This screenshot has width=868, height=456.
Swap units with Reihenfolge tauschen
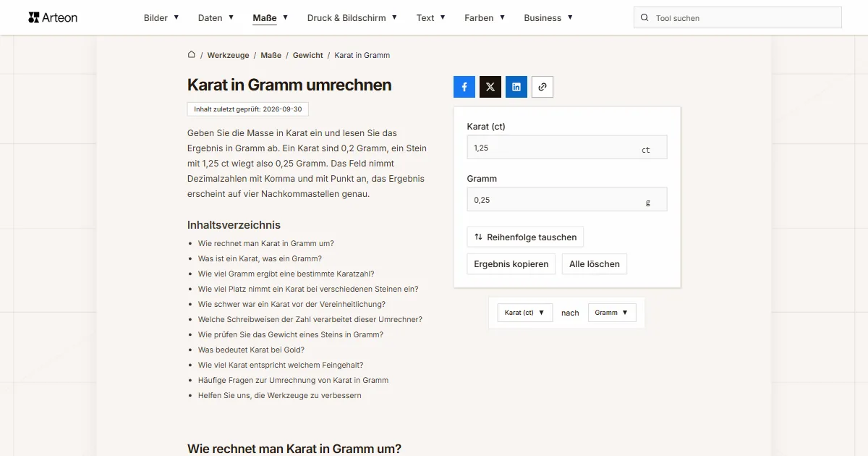(525, 237)
